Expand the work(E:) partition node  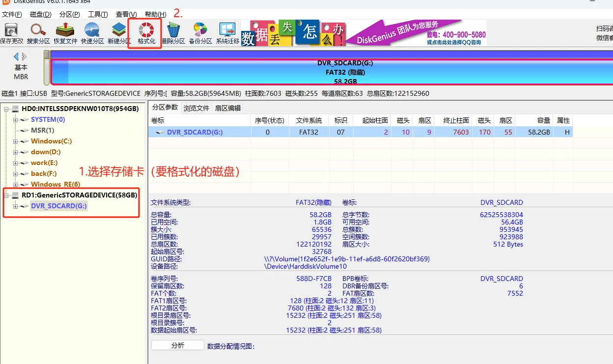pos(16,163)
